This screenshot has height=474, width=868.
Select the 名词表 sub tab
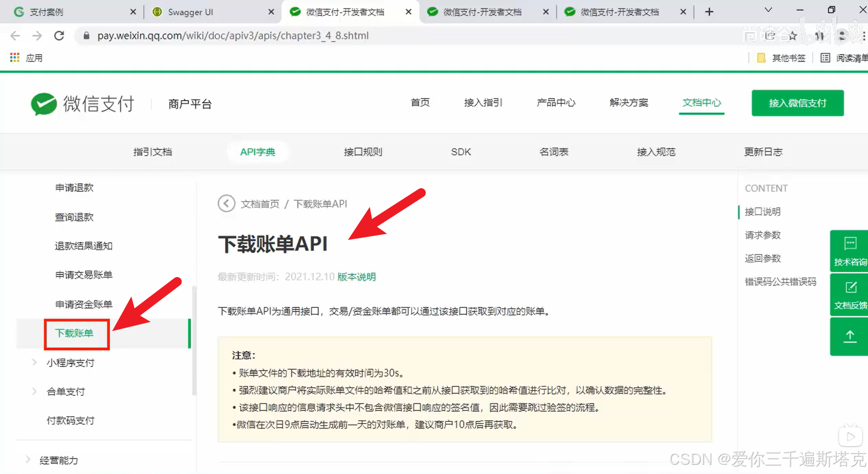click(553, 152)
